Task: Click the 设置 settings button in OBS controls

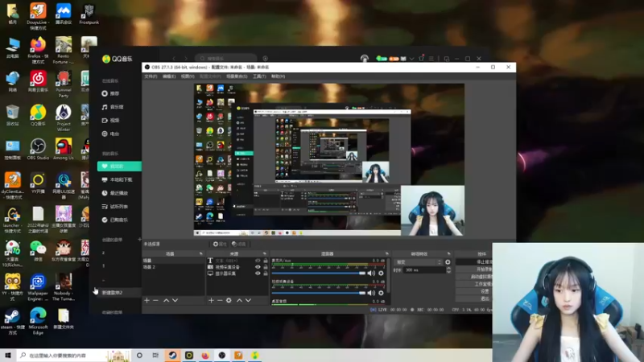Action: tap(474, 291)
